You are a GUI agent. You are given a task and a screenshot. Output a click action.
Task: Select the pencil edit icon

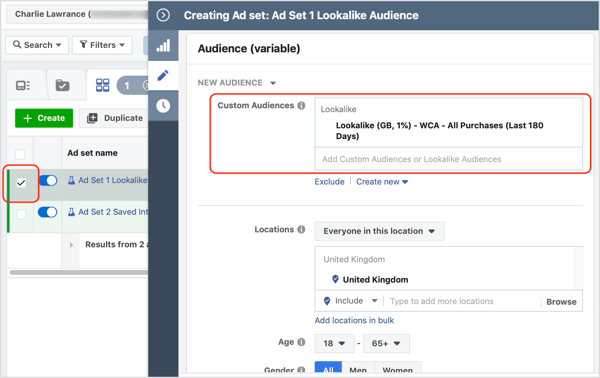[163, 75]
